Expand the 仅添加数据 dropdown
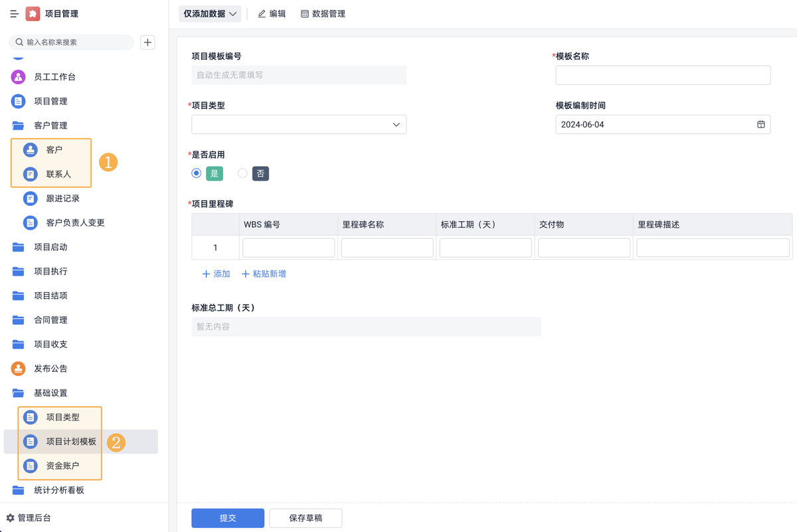Image resolution: width=797 pixels, height=532 pixels. pos(210,14)
